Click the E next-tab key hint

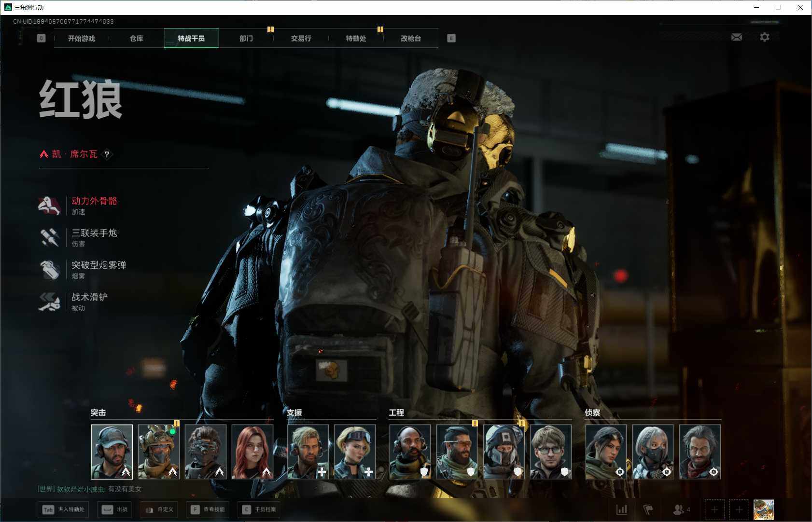[x=451, y=38]
